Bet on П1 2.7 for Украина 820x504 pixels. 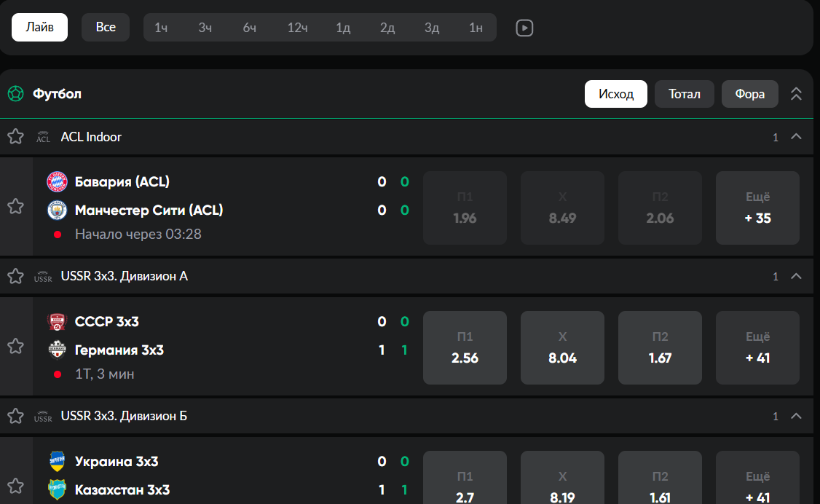tap(465, 477)
